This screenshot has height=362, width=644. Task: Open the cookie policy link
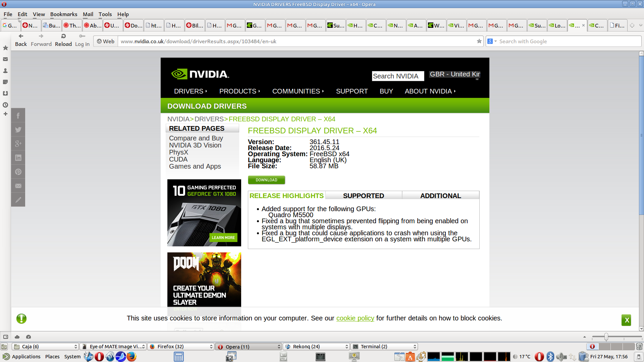click(x=355, y=318)
